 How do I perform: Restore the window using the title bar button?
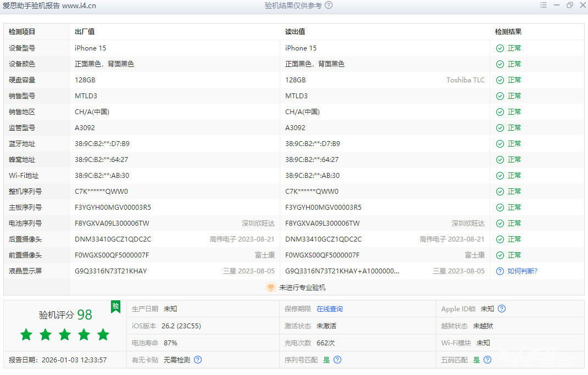pos(569,5)
